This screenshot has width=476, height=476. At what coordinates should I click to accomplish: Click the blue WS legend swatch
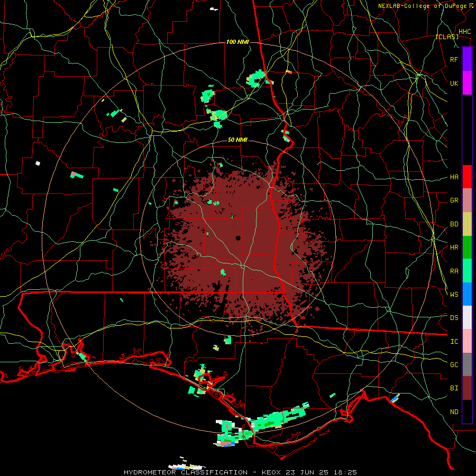[x=467, y=294]
